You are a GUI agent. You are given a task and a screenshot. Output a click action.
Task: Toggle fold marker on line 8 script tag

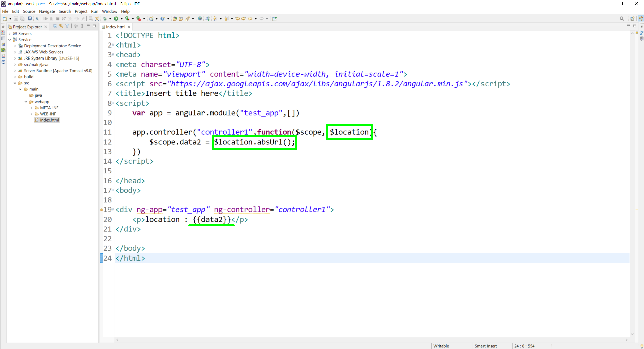click(113, 103)
